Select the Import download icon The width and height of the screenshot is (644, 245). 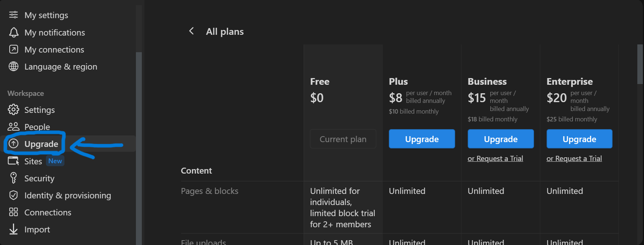13,229
